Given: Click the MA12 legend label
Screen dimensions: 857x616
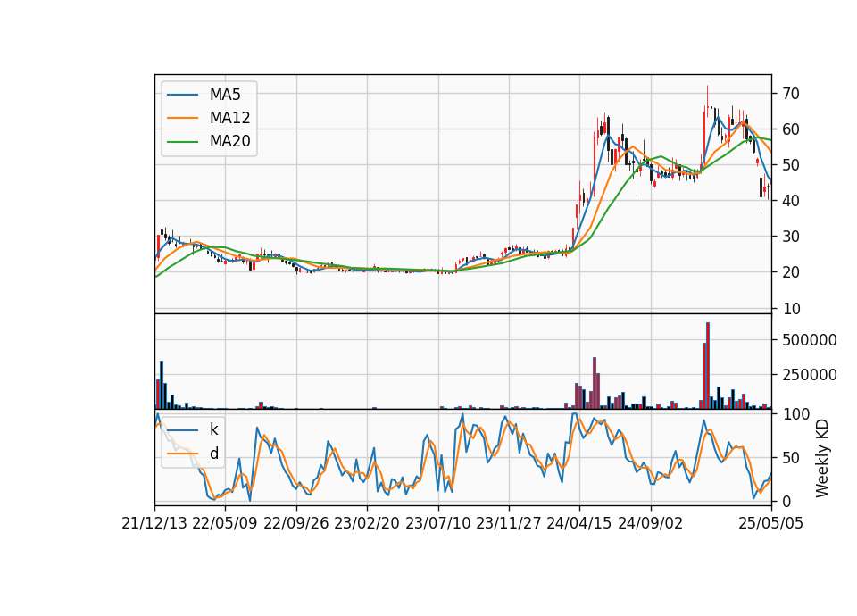Looking at the screenshot, I should coord(229,118).
